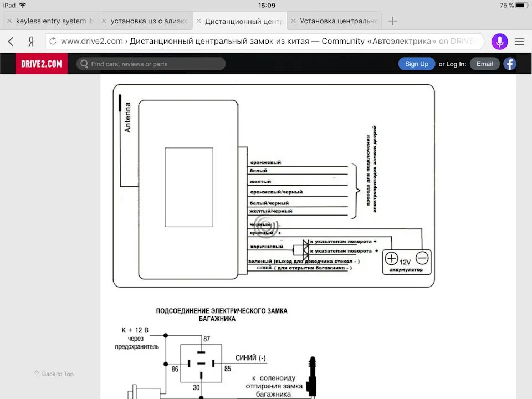The height and width of the screenshot is (399, 532).
Task: Close the 'keyless entry system' tab
Action: [9, 21]
